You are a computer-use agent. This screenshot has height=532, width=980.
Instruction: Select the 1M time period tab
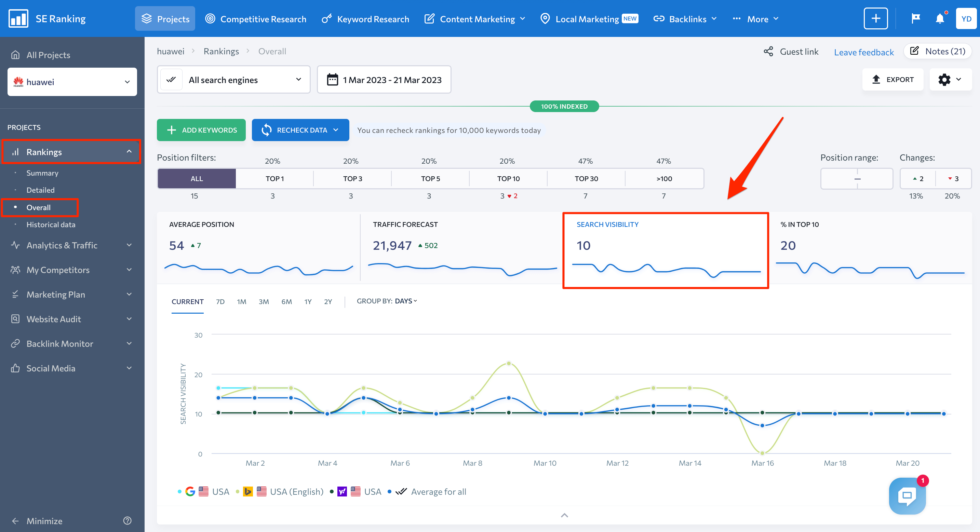[x=242, y=301]
